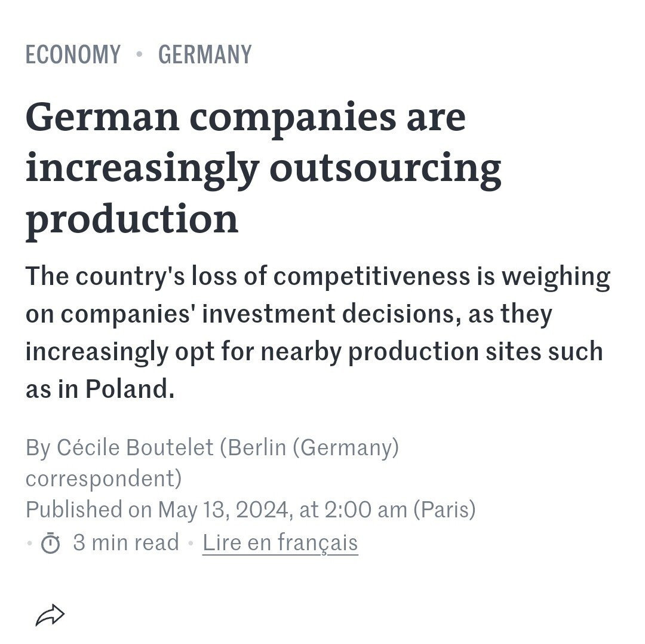Switch to French via Lire en français

coord(280,543)
